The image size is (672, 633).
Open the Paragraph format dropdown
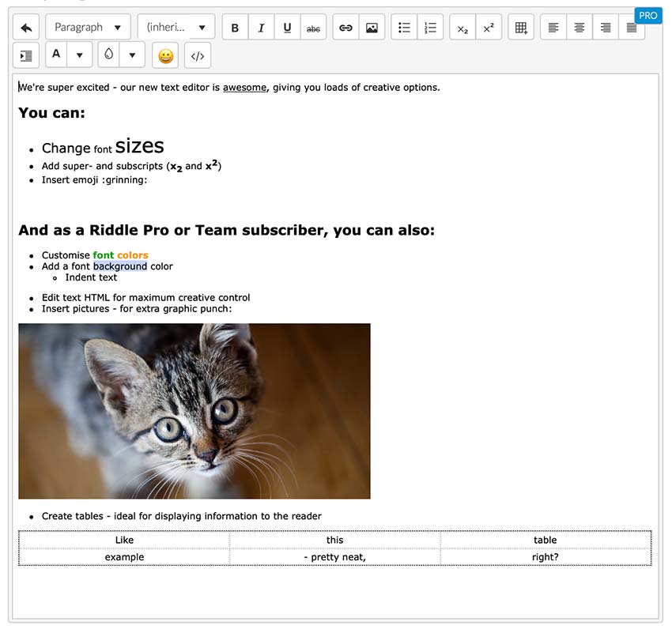click(x=88, y=27)
